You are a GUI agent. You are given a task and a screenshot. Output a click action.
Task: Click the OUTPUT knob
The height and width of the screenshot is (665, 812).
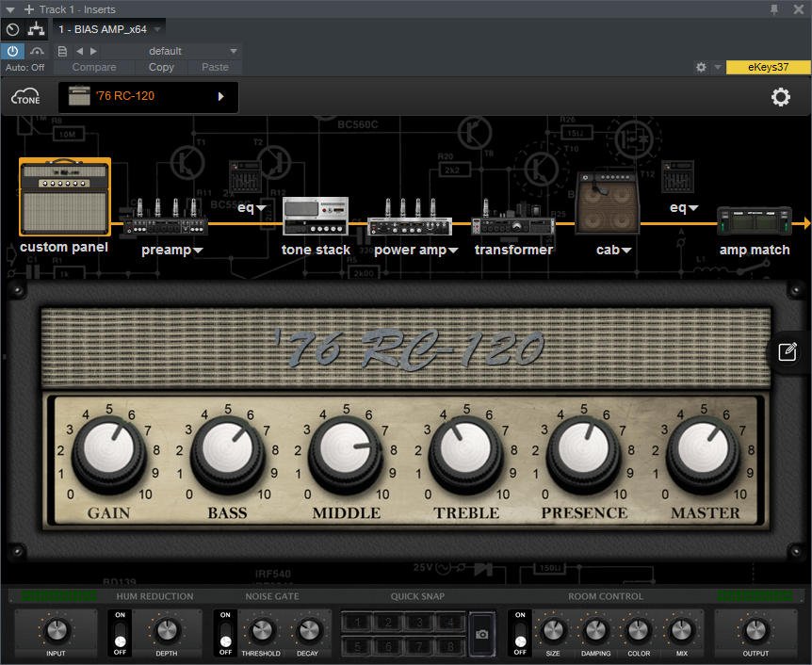pos(755,630)
